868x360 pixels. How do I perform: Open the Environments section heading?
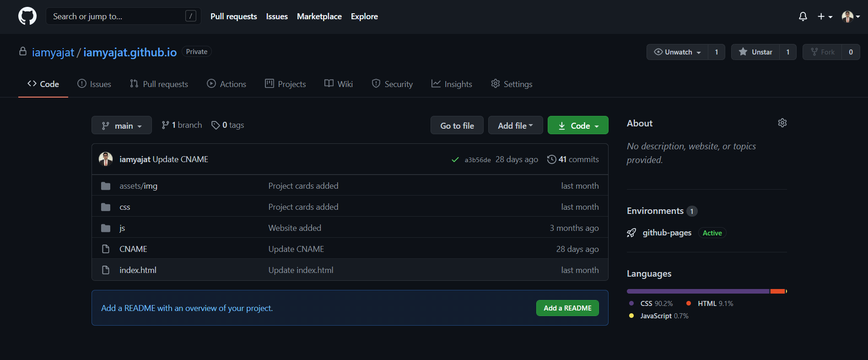point(655,211)
